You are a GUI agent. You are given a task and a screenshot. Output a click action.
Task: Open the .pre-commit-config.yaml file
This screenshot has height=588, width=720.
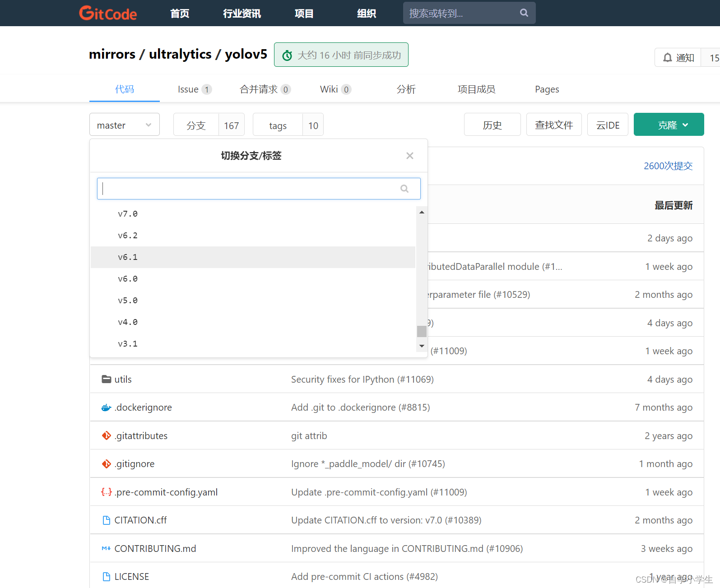coord(166,492)
